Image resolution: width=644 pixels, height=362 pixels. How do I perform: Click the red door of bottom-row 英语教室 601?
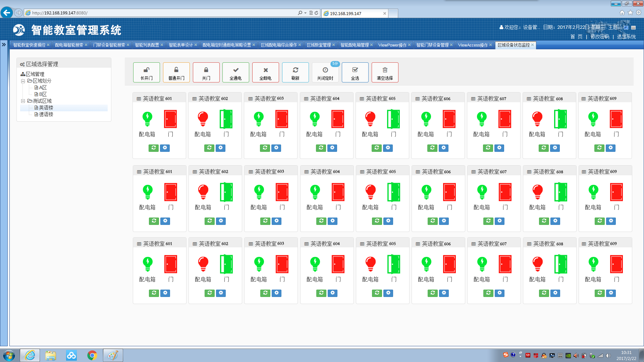(171, 264)
